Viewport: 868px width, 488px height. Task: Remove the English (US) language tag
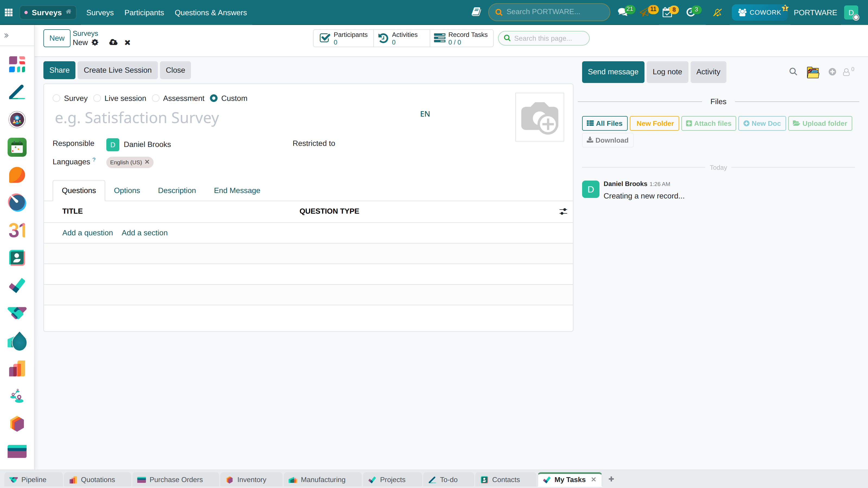147,162
